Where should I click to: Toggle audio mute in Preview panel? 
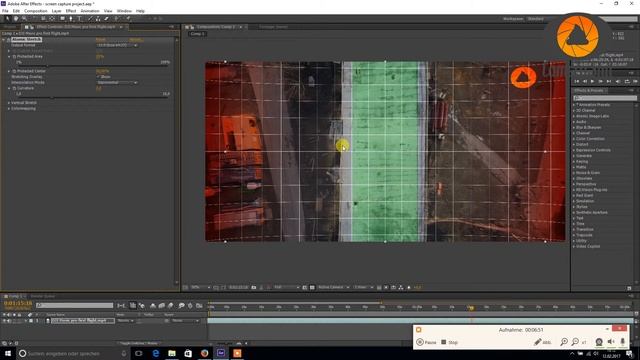[x=619, y=81]
